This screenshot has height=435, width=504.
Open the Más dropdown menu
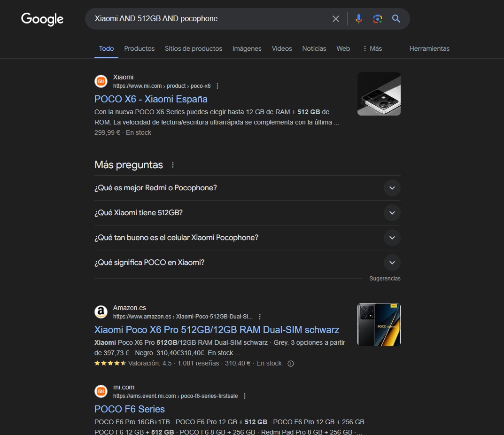[x=372, y=48]
